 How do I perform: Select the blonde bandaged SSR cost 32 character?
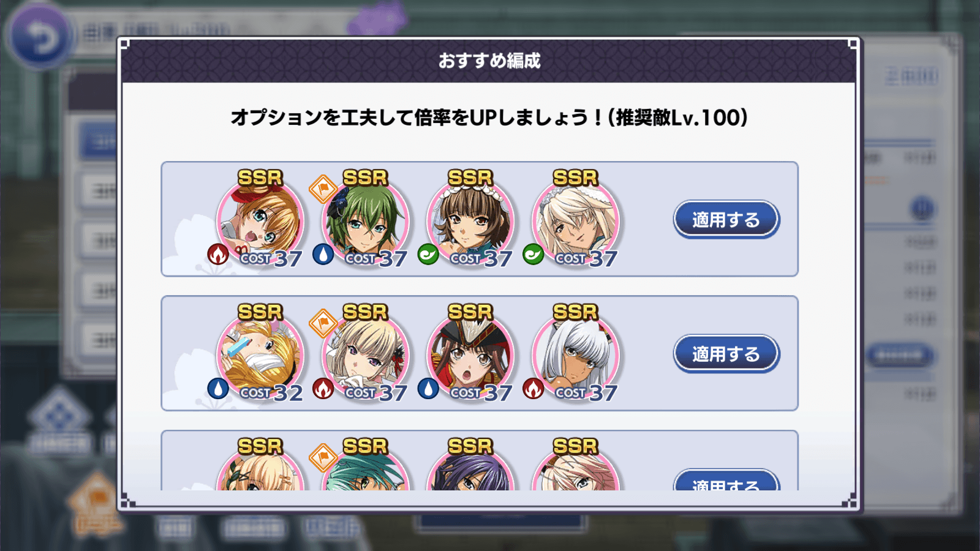tap(260, 354)
